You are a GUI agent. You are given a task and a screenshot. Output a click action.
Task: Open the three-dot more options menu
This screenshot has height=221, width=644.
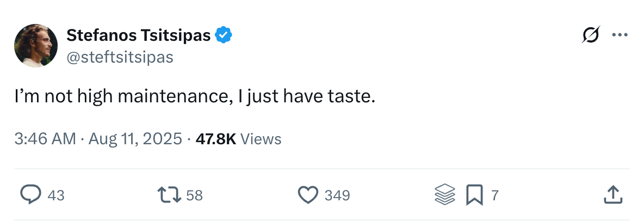tap(620, 36)
